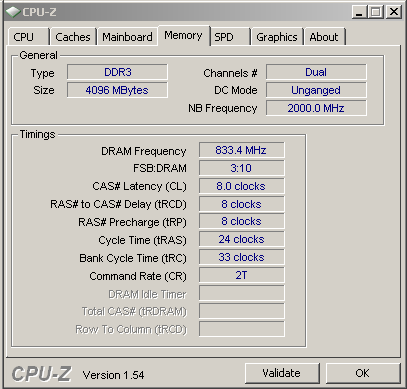Click the RAS# Precharge (tRP) label
This screenshot has width=407, height=389.
(132, 222)
